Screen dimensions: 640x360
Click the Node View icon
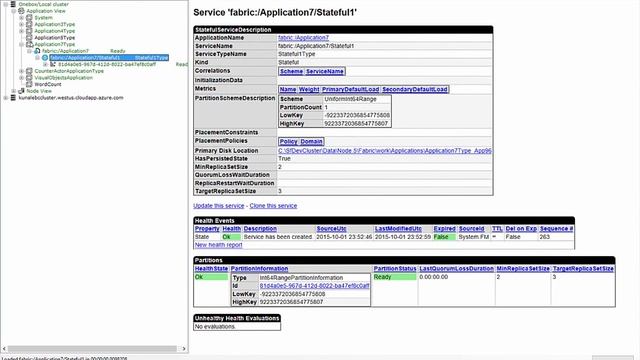[x=21, y=91]
